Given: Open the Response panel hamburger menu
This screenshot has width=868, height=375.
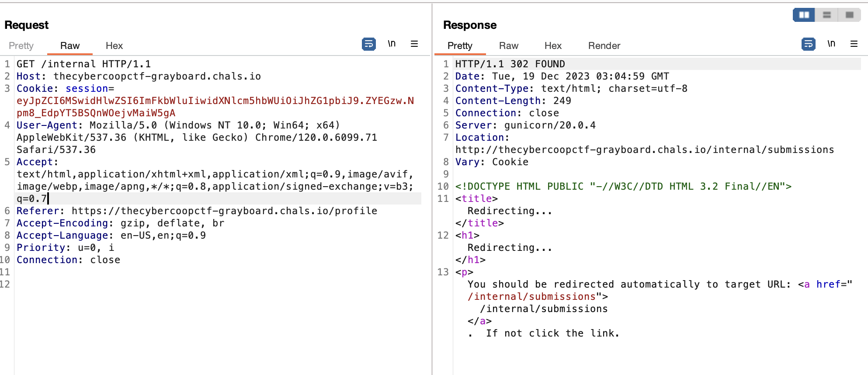Looking at the screenshot, I should 854,44.
